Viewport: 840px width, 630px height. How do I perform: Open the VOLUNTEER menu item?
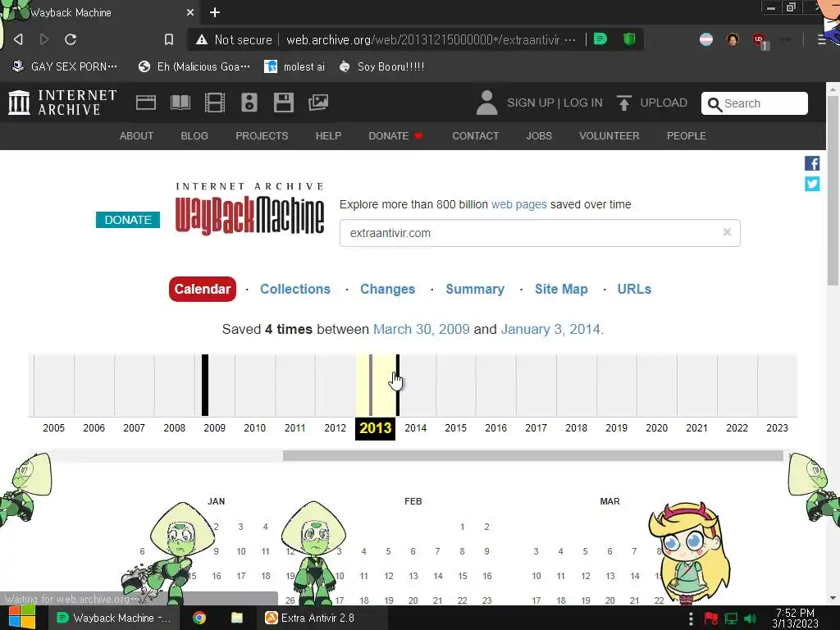(609, 136)
